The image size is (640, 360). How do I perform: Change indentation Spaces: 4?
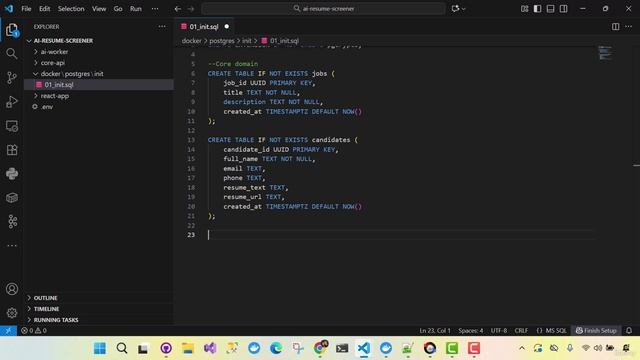[471, 331]
